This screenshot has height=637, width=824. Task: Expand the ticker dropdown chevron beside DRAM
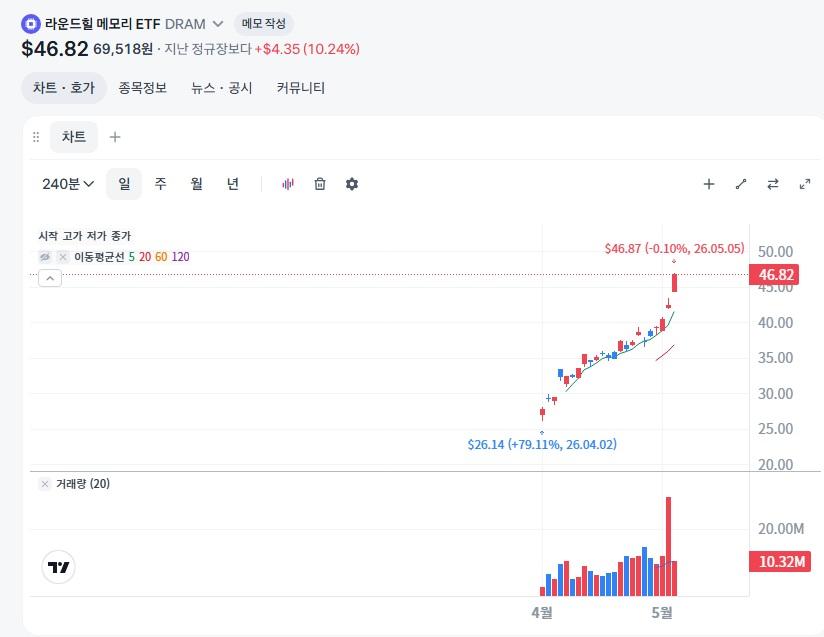218,24
